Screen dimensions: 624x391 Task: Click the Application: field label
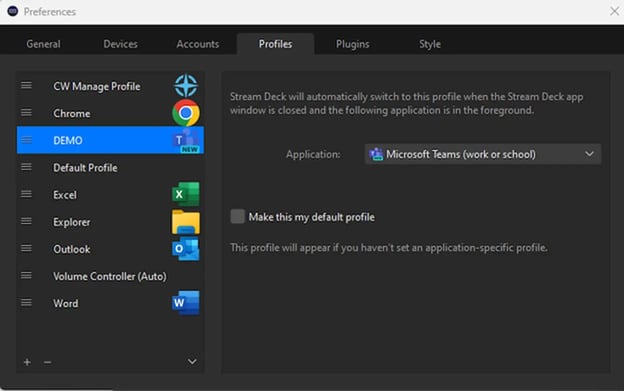click(x=313, y=154)
